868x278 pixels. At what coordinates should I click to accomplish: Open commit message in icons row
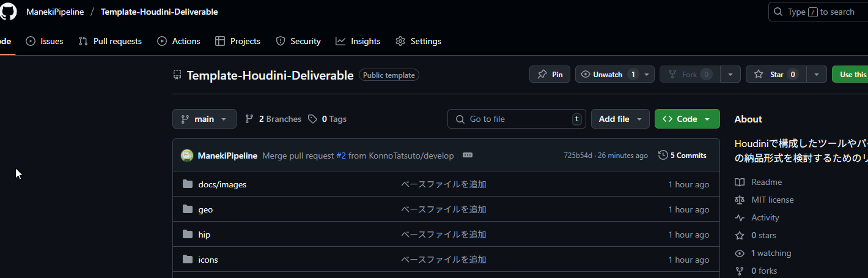click(x=444, y=260)
